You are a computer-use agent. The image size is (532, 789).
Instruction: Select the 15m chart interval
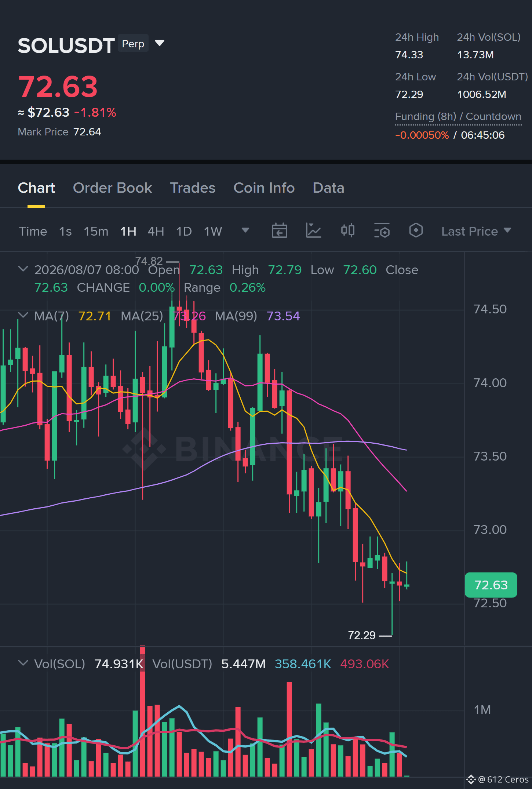click(x=96, y=231)
